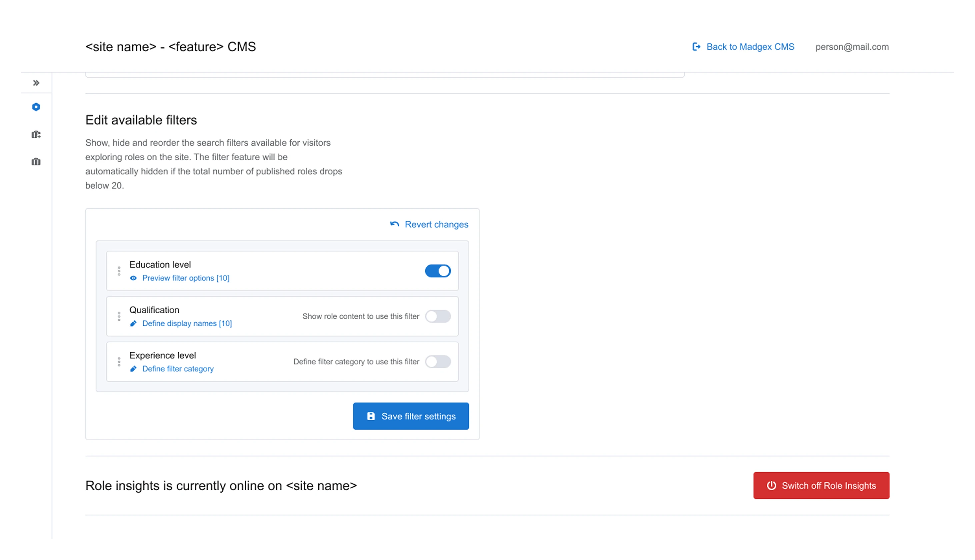The width and height of the screenshot is (975, 560).
Task: Enable the Qualification filter toggle
Action: tap(438, 316)
